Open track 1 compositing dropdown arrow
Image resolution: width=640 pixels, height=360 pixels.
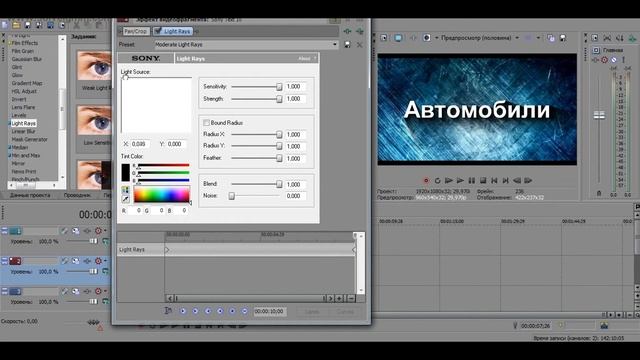click(x=105, y=231)
